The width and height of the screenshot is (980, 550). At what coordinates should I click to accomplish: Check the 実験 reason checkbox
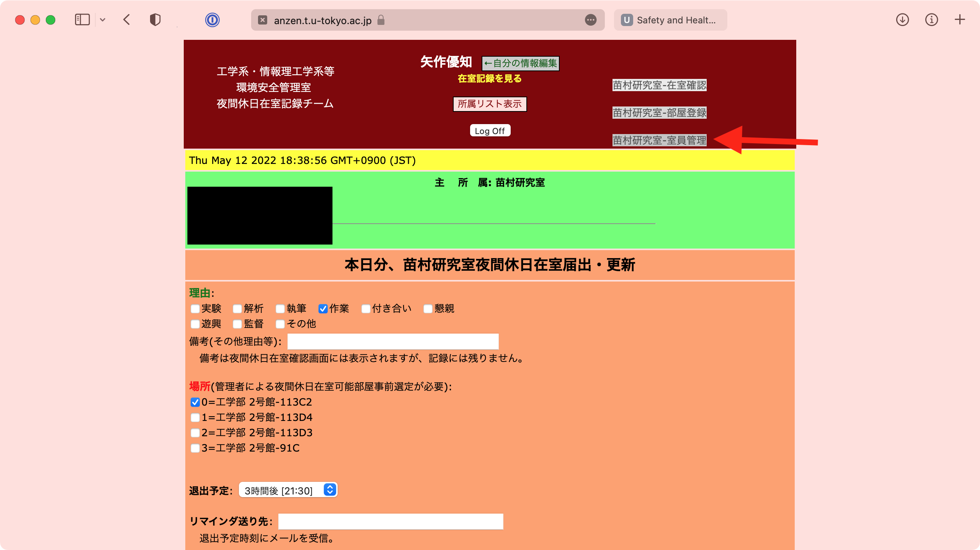(195, 309)
